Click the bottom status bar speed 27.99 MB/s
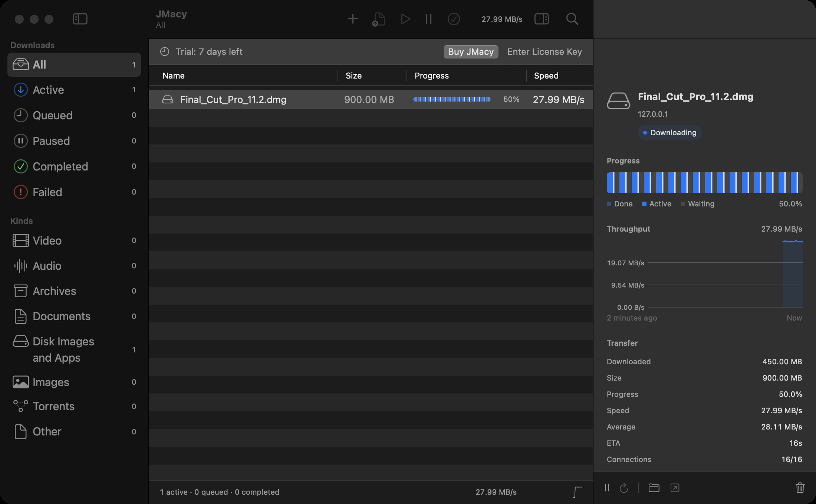 point(496,492)
